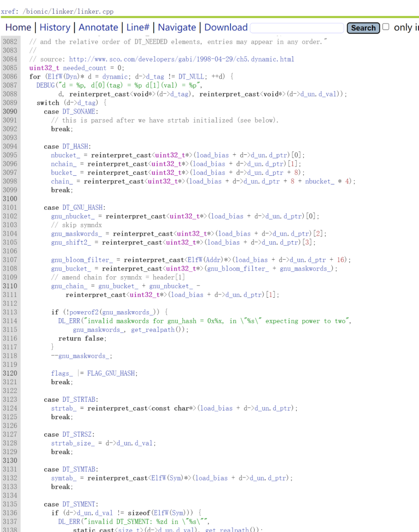Click 'return false;' text on line 3116
Viewport: 419px width, 532px height.
82,339
